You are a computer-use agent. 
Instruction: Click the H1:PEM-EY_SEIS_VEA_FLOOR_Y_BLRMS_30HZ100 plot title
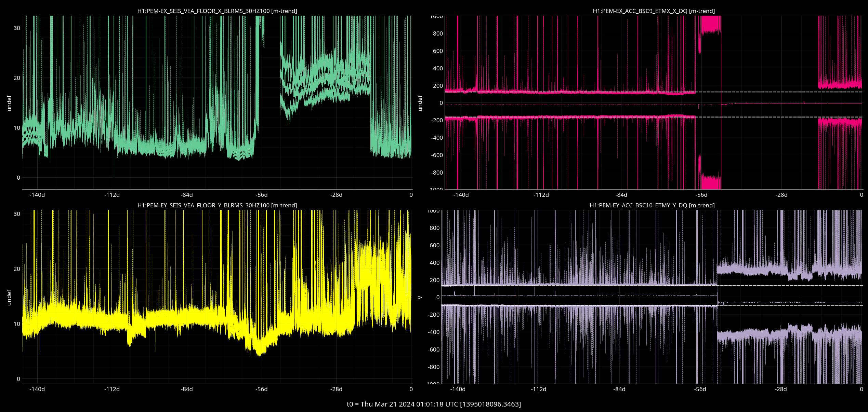point(217,205)
